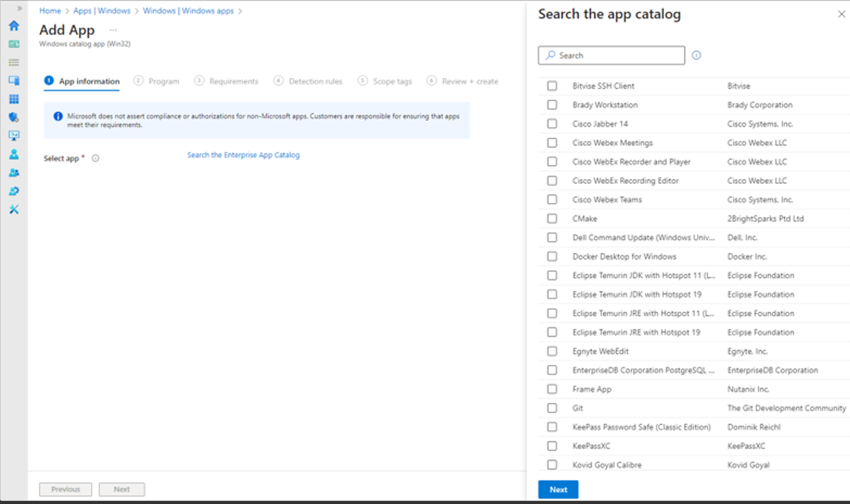Click the grey Next button in Add App footer
This screenshot has height=504, width=850.
(122, 489)
